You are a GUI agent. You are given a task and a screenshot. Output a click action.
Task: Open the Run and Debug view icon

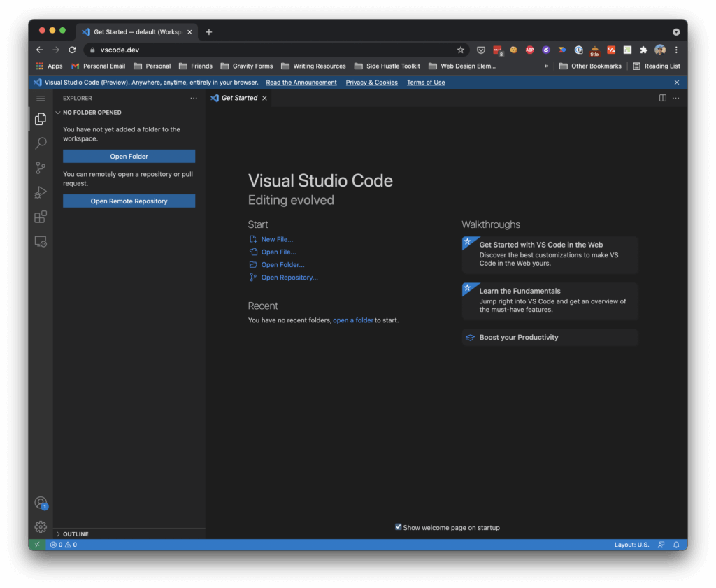(x=41, y=192)
